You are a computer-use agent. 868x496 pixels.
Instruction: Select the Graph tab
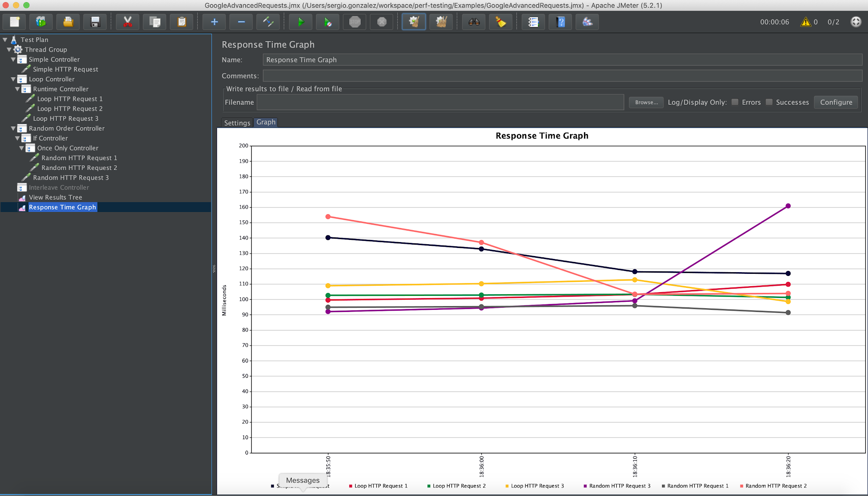[x=266, y=122]
